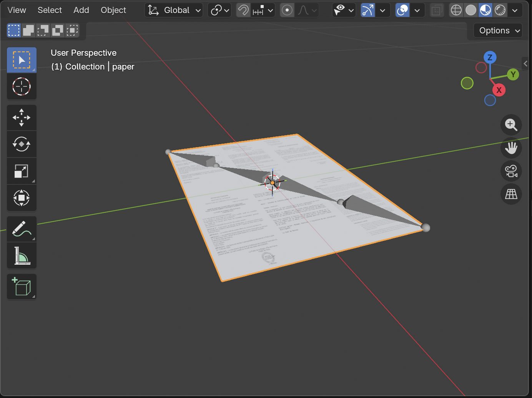Viewport: 532px width, 398px height.
Task: Toggle snapping magnet on
Action: pos(243,10)
